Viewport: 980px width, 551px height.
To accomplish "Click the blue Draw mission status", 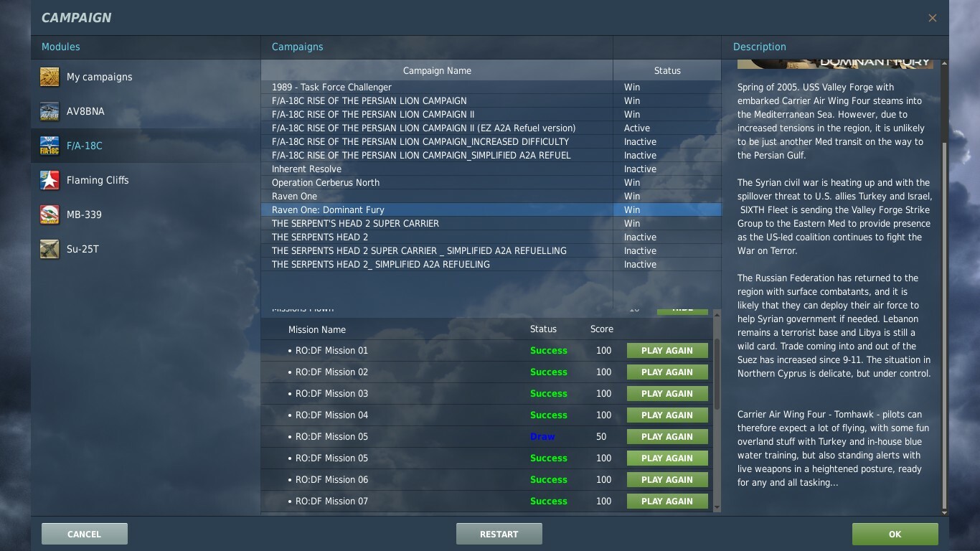I will [542, 436].
